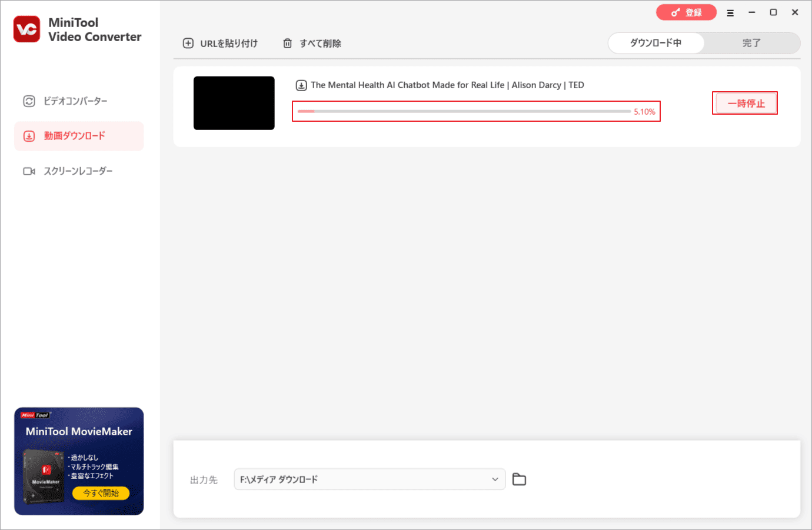Open the hamburger menu in the title bar
812x530 pixels.
click(x=730, y=12)
